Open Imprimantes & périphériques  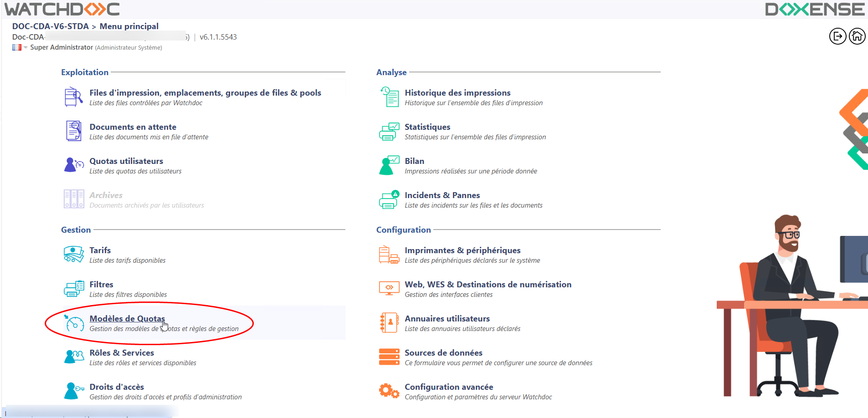click(462, 250)
